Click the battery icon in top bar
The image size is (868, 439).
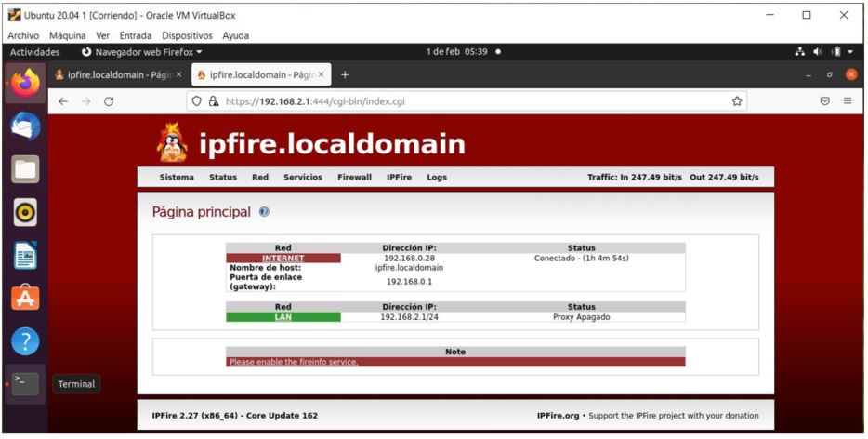click(x=835, y=52)
